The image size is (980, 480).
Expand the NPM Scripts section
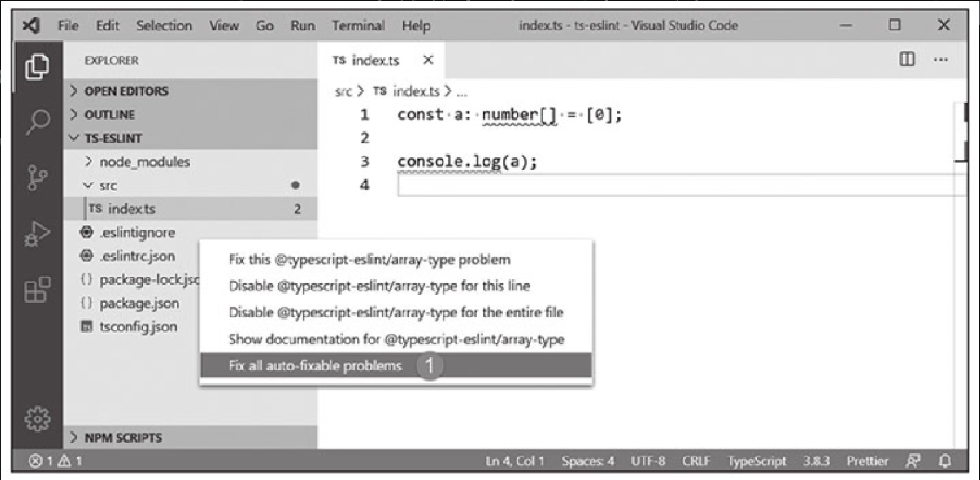point(190,437)
